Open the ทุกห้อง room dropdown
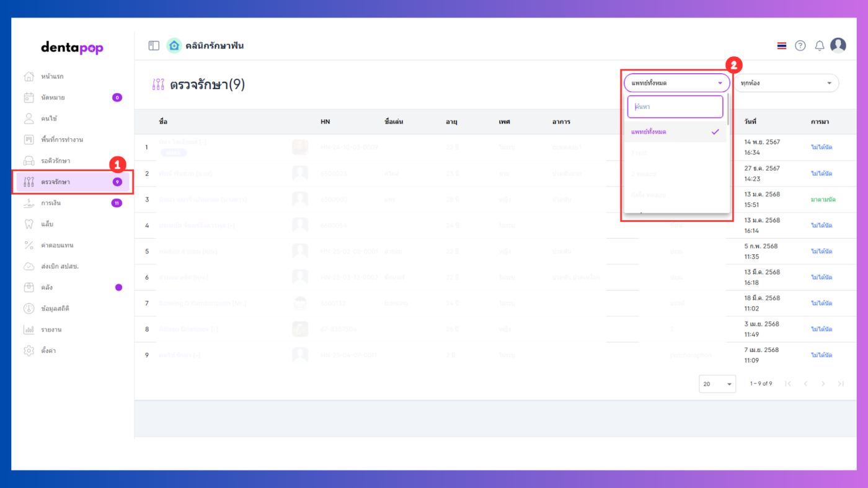This screenshot has width=868, height=488. 786,83
